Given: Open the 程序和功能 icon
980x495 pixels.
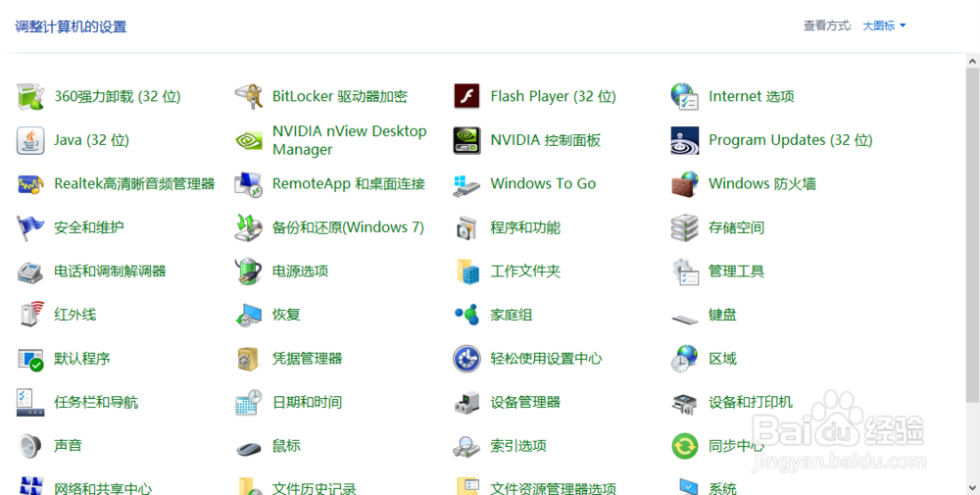Looking at the screenshot, I should coord(466,228).
